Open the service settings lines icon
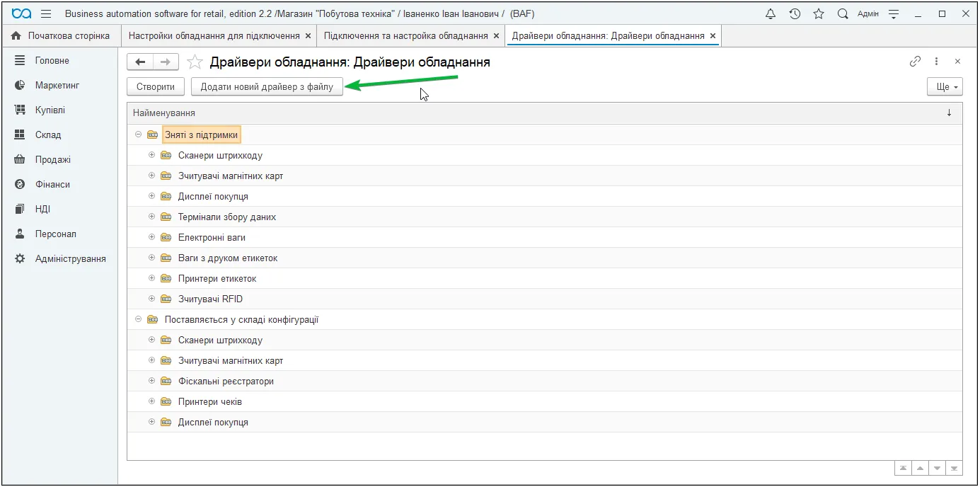 pos(894,13)
